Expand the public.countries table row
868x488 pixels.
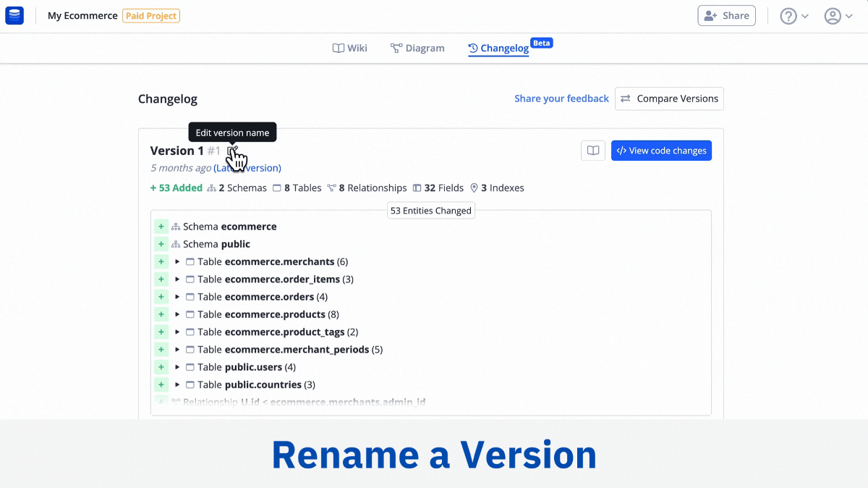177,384
